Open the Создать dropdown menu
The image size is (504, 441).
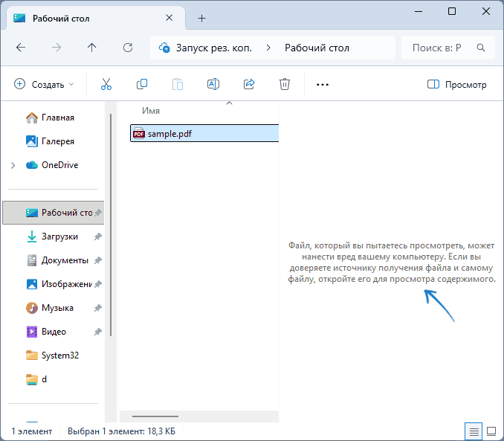point(45,85)
